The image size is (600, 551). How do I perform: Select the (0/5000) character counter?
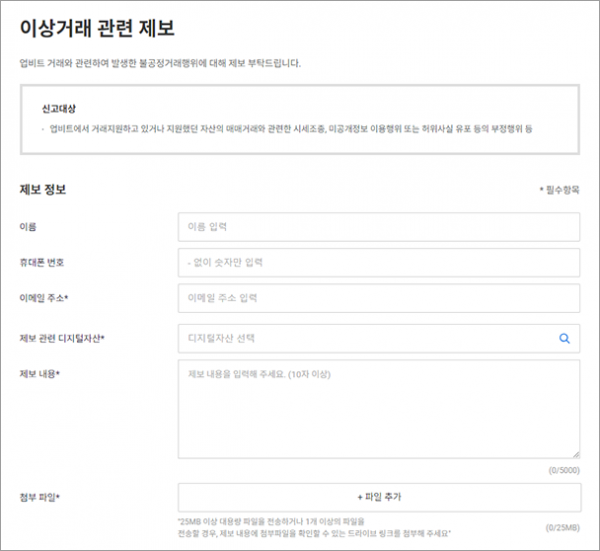564,470
